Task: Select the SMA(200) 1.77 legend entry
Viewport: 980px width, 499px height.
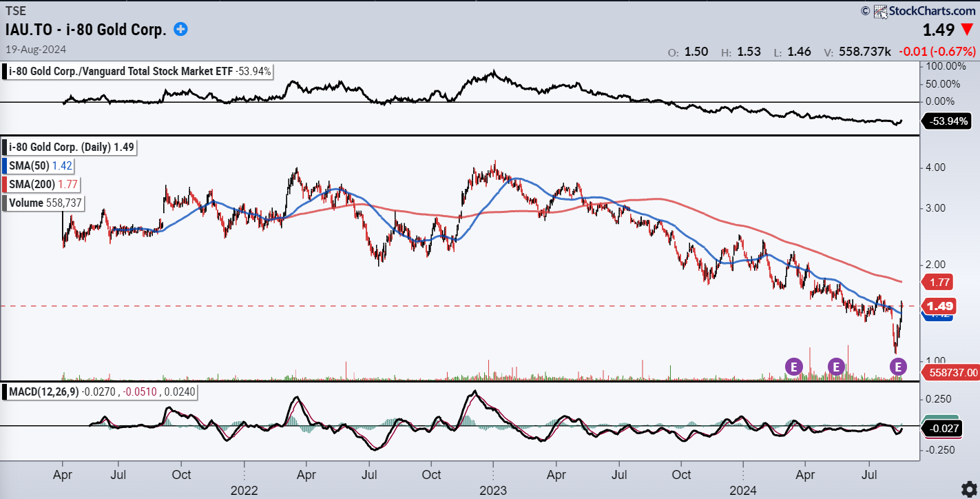Action: pos(41,184)
